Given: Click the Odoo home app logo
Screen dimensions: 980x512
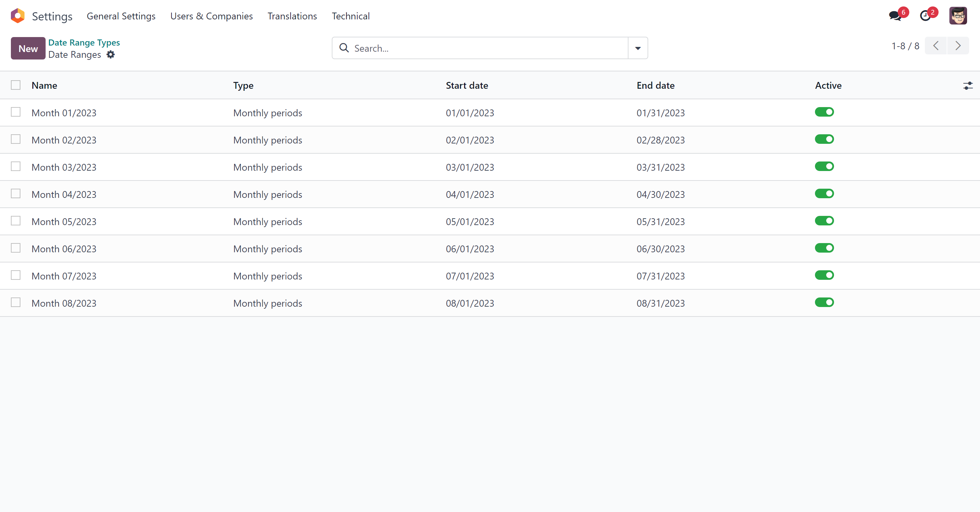Looking at the screenshot, I should pyautogui.click(x=17, y=16).
